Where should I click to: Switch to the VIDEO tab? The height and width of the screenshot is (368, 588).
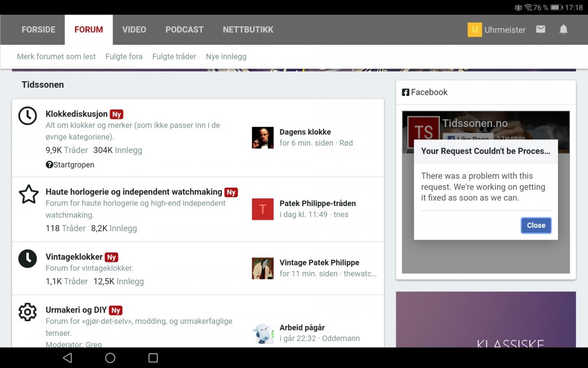pos(134,29)
